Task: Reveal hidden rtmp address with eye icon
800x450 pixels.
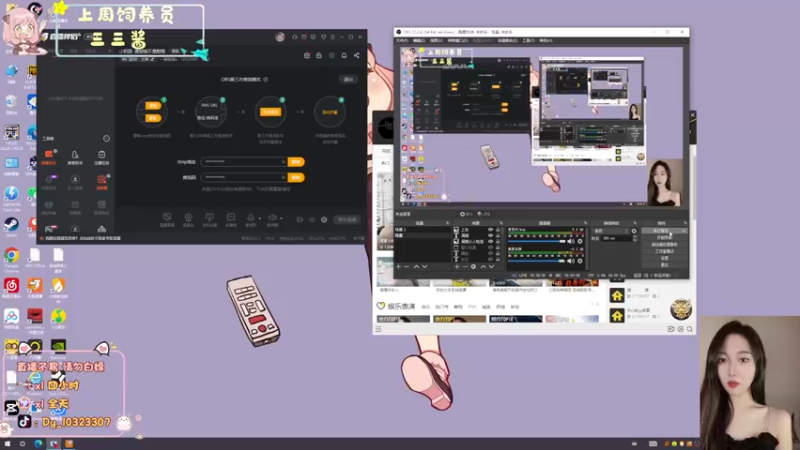Action: [x=283, y=162]
